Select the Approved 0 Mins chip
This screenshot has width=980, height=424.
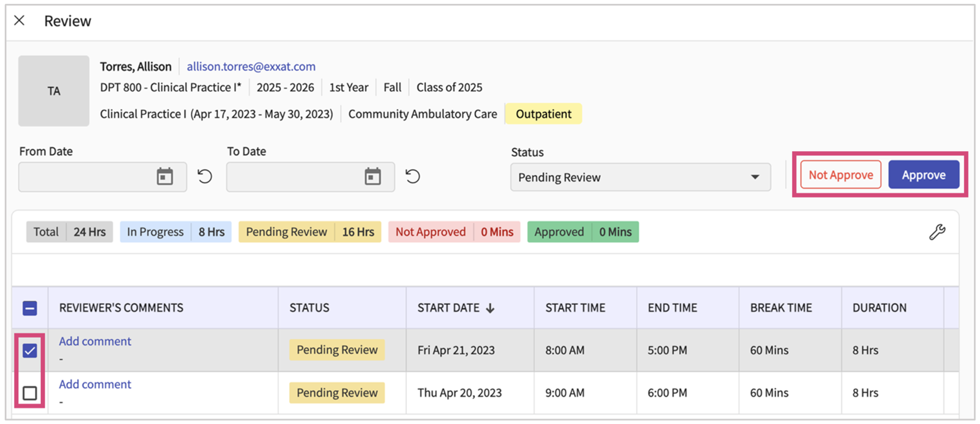[x=583, y=232]
